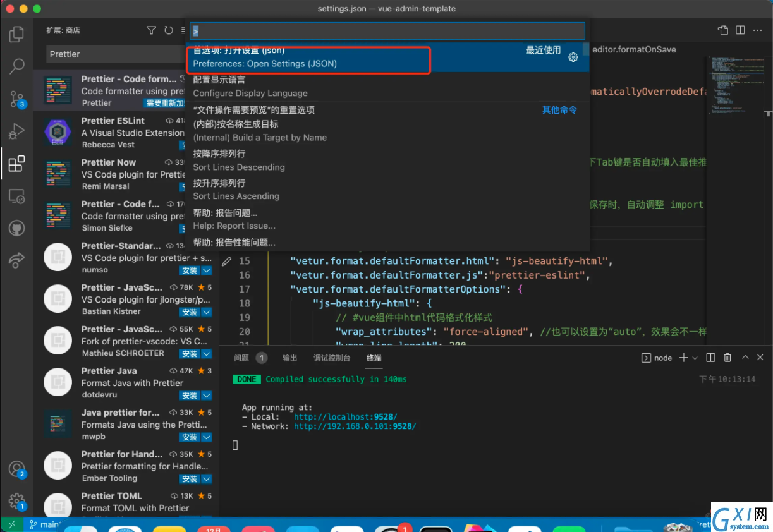Open the GitHub view in activity bar
The image size is (773, 532).
[16, 228]
